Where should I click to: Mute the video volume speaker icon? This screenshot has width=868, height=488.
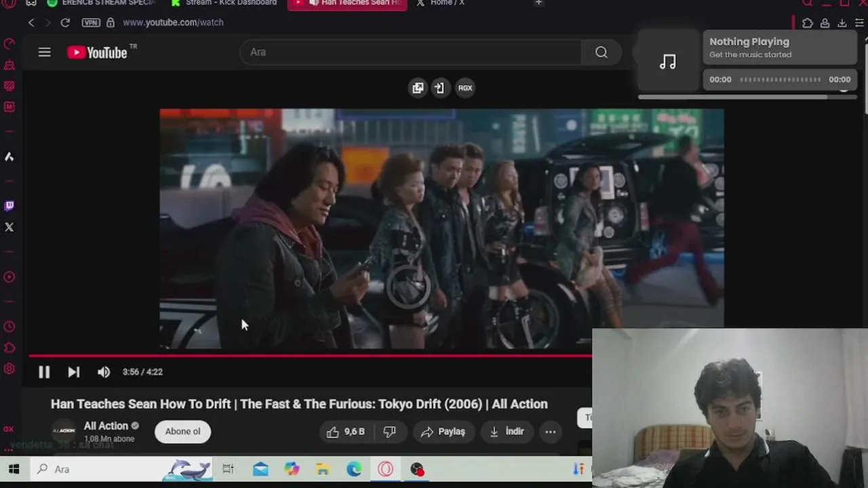point(103,371)
